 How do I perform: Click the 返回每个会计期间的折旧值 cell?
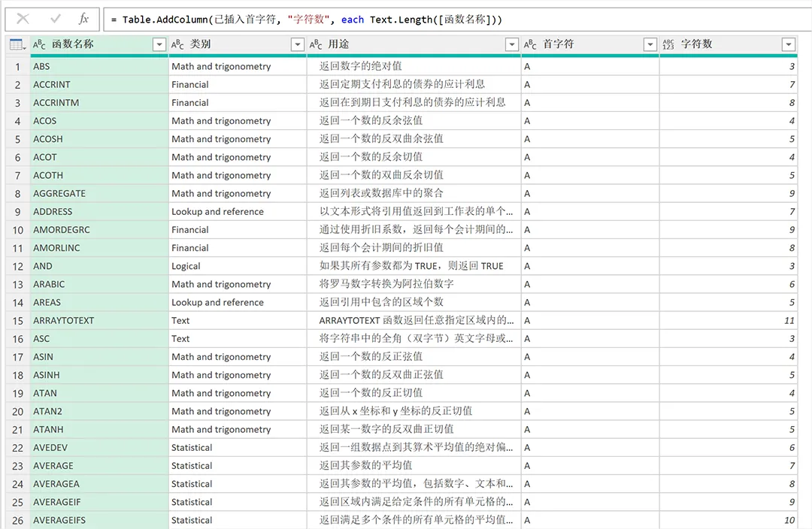click(414, 248)
